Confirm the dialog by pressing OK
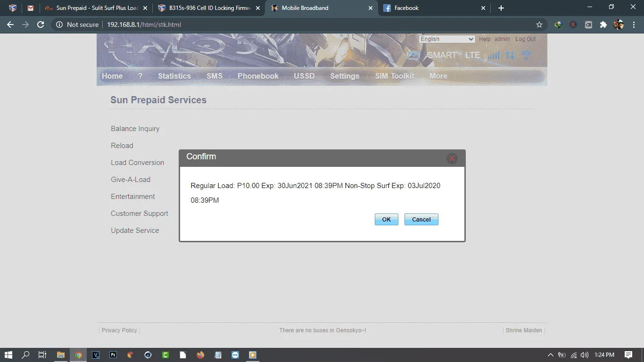 387,220
